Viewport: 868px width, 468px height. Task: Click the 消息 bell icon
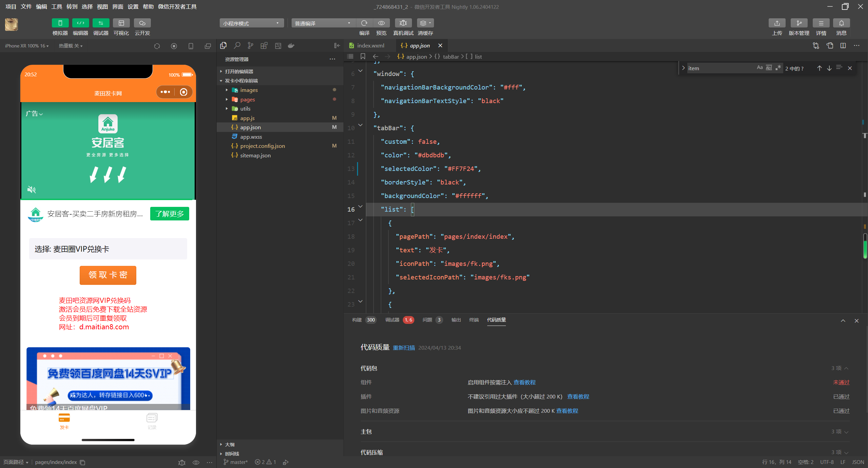point(841,23)
